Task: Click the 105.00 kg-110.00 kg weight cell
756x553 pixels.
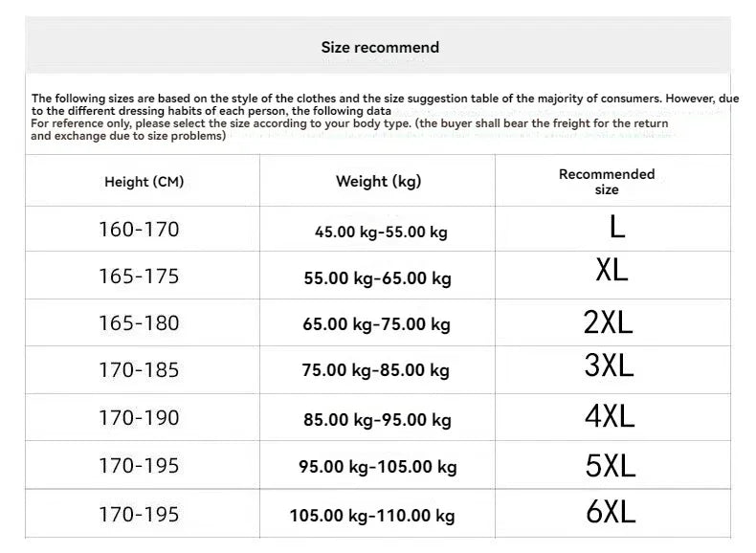Action: pos(372,516)
